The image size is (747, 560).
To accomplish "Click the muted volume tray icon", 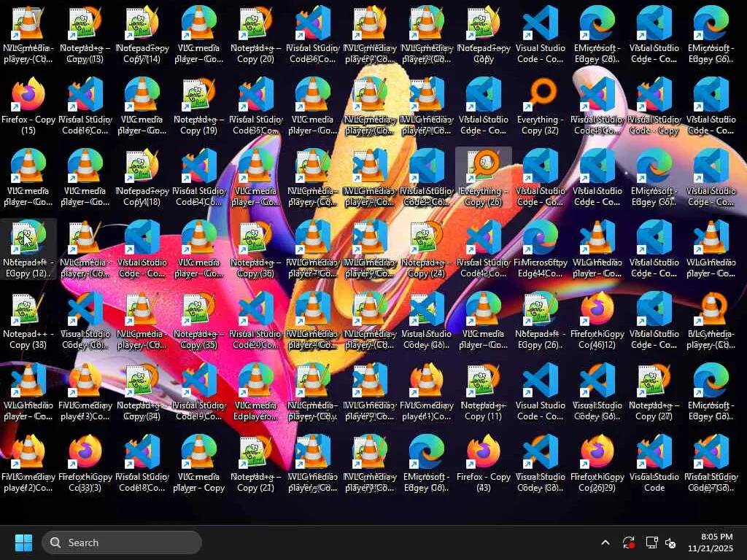I will pos(670,542).
